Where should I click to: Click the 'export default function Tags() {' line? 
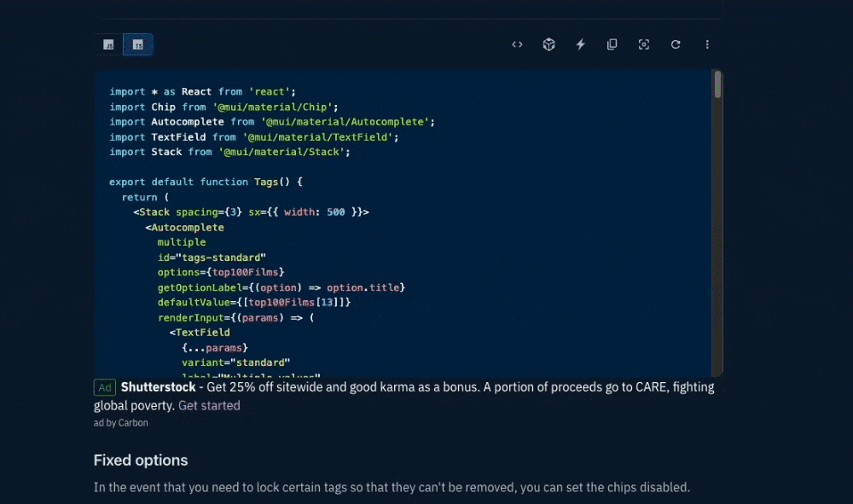[x=206, y=182]
